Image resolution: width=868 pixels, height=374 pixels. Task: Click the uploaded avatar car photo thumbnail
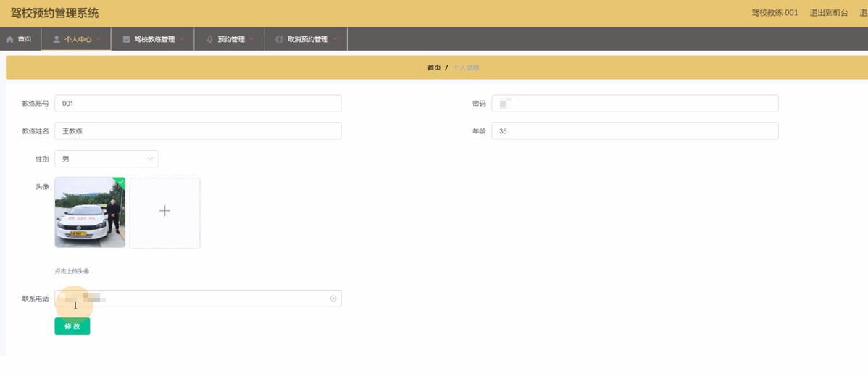pos(90,212)
